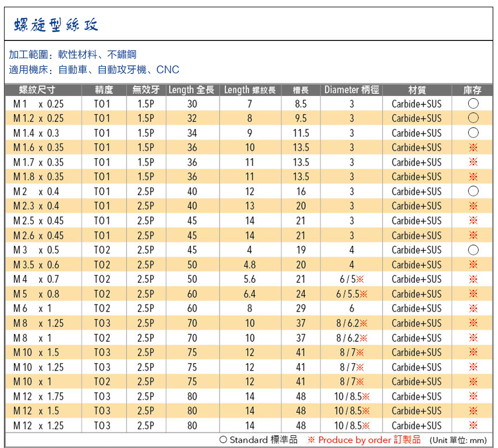Click the thread length '5.6' cell
Screen dimensions: 498x448
(249, 280)
